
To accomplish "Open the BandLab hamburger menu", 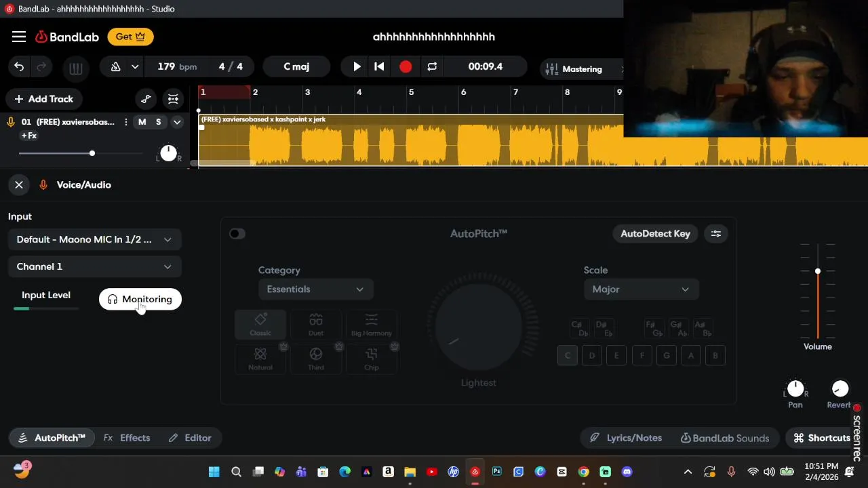I will point(19,37).
